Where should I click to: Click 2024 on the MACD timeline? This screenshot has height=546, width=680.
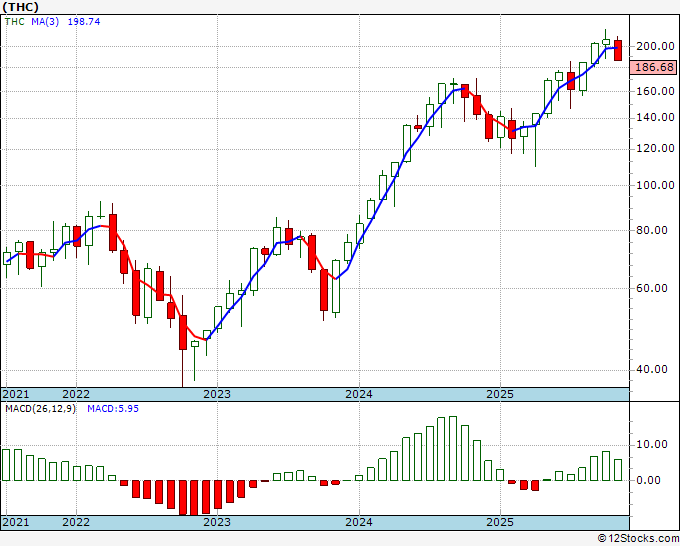(359, 522)
